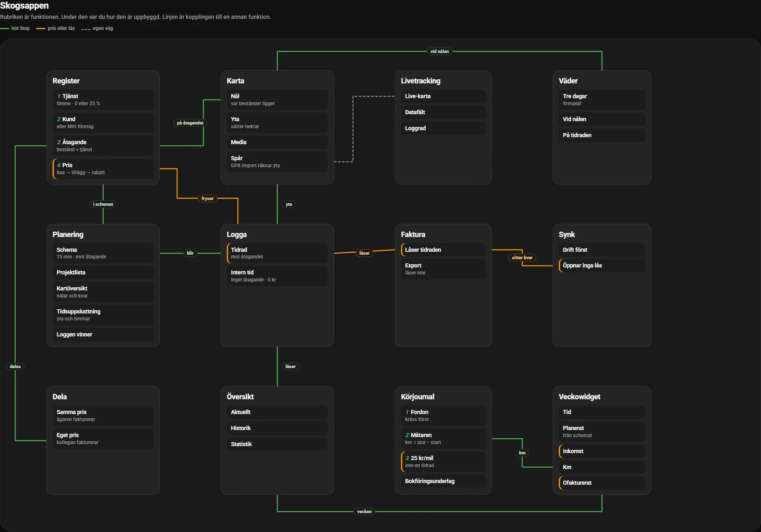
Task: Click På tidraden in Väder
Action: coord(602,135)
